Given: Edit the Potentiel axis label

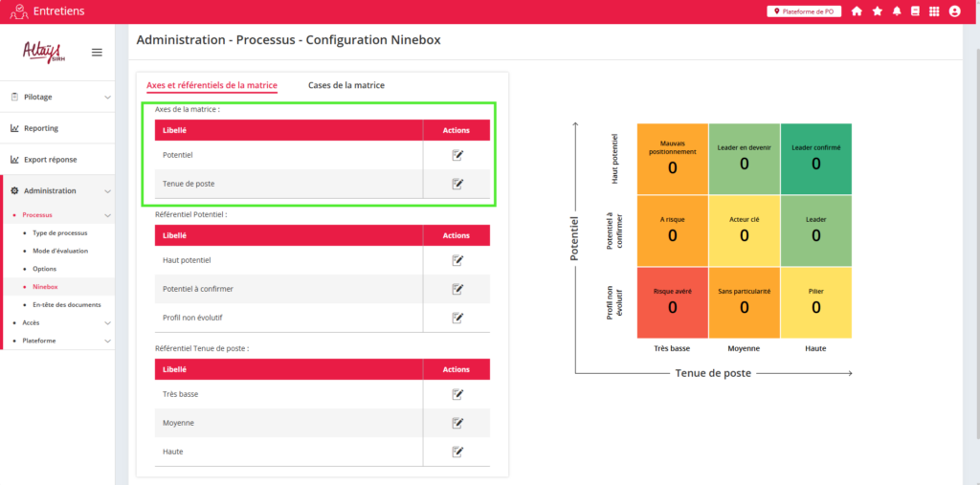Looking at the screenshot, I should [x=457, y=155].
